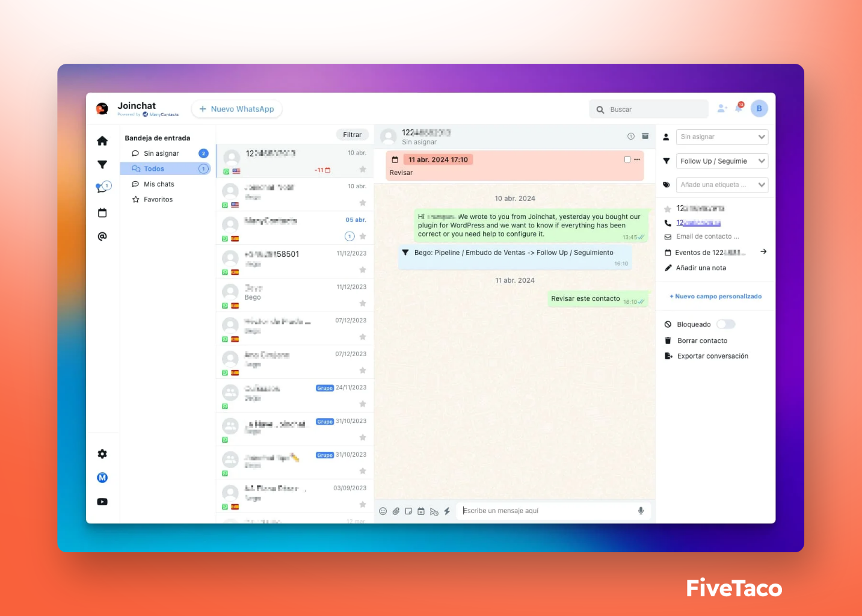862x616 pixels.
Task: Open the calendar icon in the left sidebar
Action: pos(102,213)
